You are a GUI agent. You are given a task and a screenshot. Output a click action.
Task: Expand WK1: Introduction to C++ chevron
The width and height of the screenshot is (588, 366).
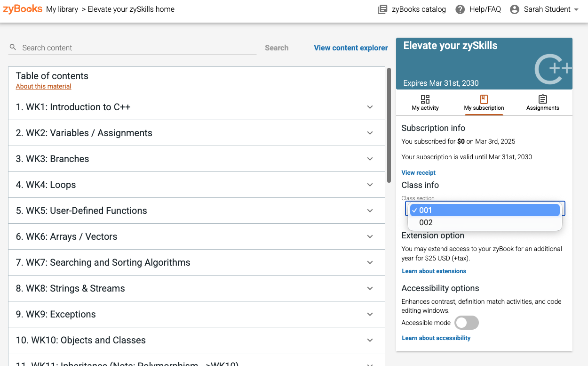(x=370, y=107)
